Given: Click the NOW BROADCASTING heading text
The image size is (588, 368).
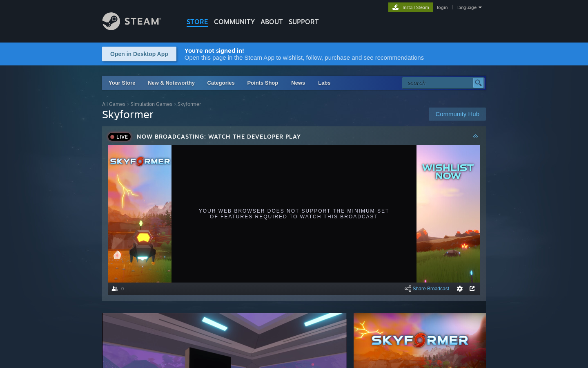Looking at the screenshot, I should point(219,137).
